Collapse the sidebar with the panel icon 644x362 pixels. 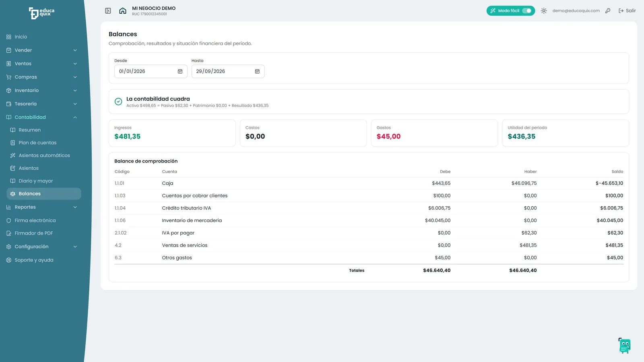click(x=108, y=11)
